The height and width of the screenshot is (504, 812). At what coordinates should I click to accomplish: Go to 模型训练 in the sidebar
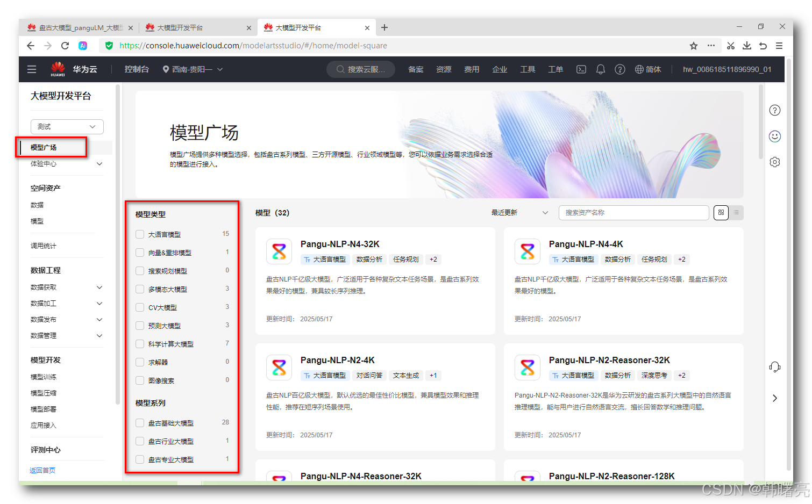(44, 377)
